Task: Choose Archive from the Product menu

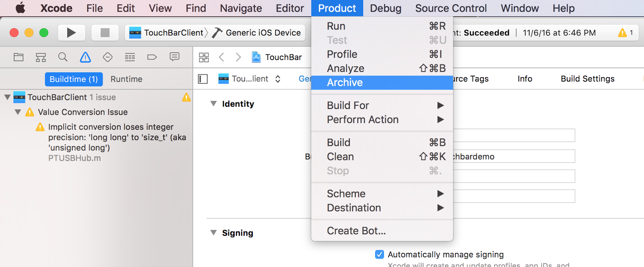Action: (x=382, y=82)
